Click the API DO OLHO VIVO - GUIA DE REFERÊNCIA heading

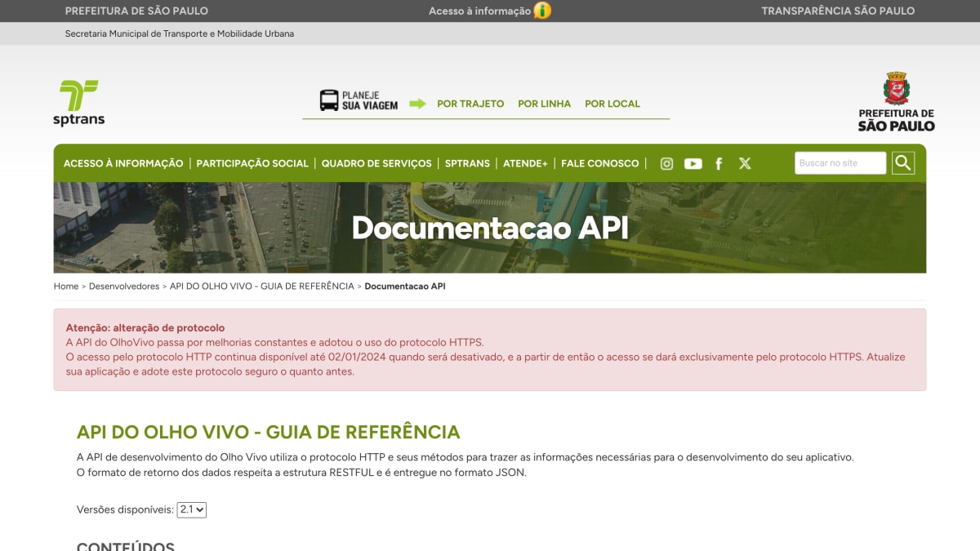coord(269,432)
